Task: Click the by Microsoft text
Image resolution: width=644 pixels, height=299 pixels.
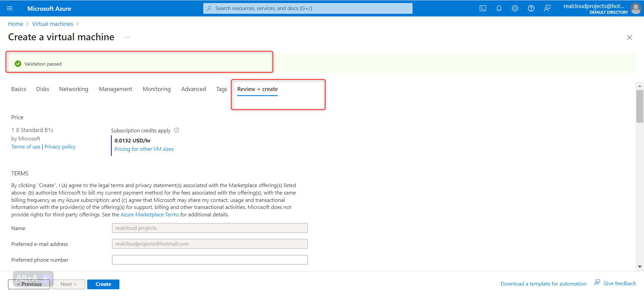Action: click(26, 138)
